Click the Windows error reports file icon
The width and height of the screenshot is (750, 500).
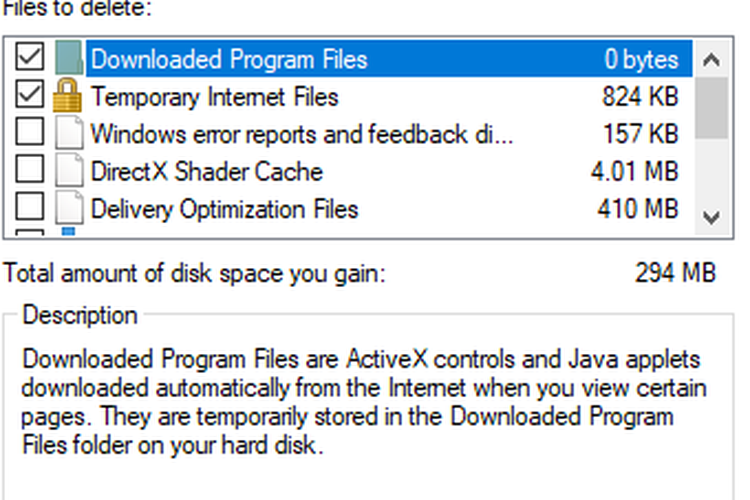click(69, 133)
